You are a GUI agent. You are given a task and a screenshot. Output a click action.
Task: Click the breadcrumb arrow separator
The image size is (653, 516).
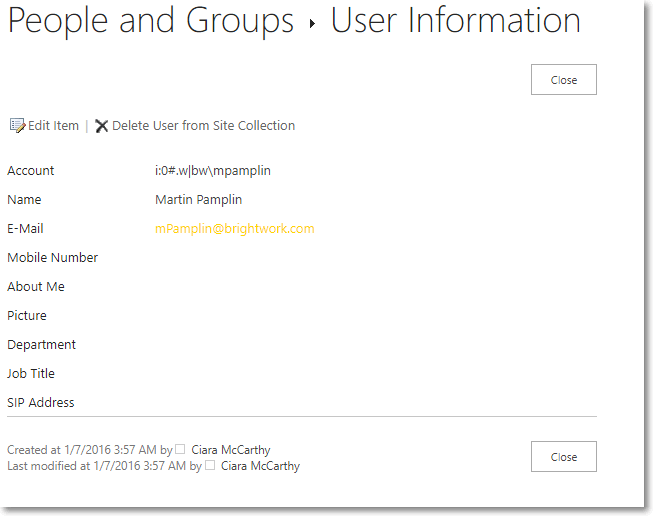click(312, 23)
